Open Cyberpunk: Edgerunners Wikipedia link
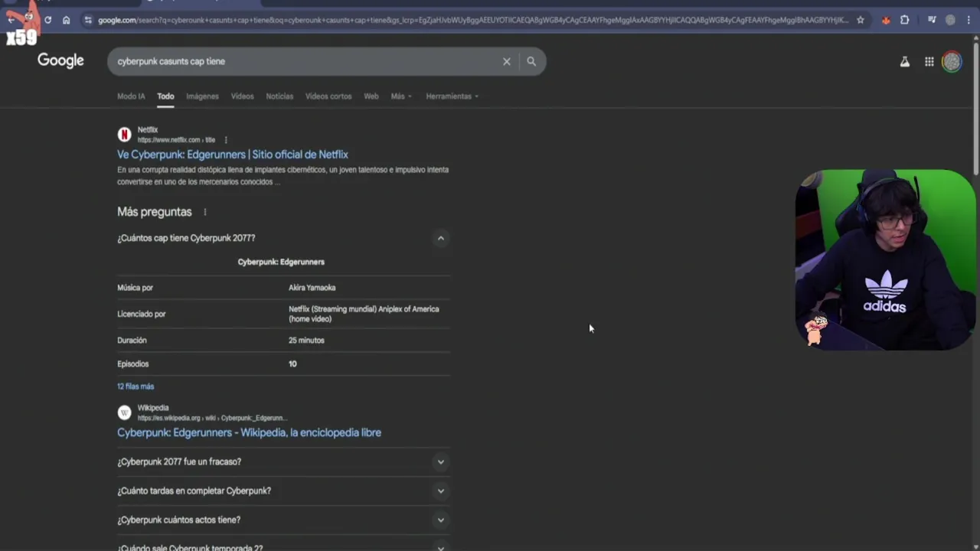This screenshot has width=980, height=551. pyautogui.click(x=249, y=432)
